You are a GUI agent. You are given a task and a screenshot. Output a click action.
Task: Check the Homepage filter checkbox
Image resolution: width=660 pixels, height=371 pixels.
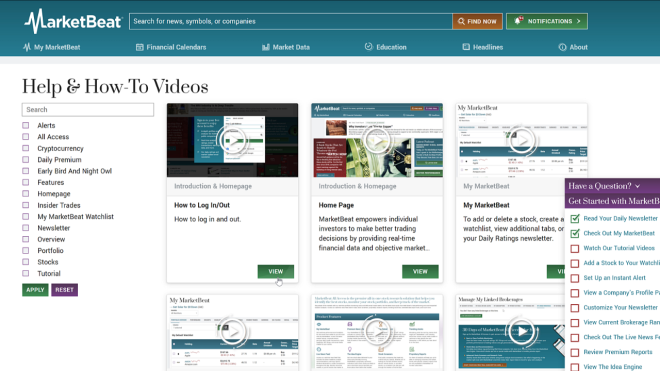click(x=26, y=194)
